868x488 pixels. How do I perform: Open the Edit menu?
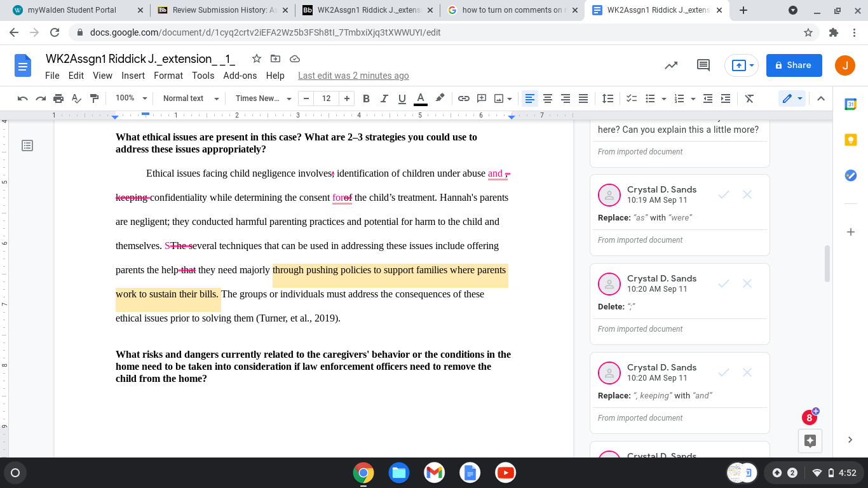[76, 76]
